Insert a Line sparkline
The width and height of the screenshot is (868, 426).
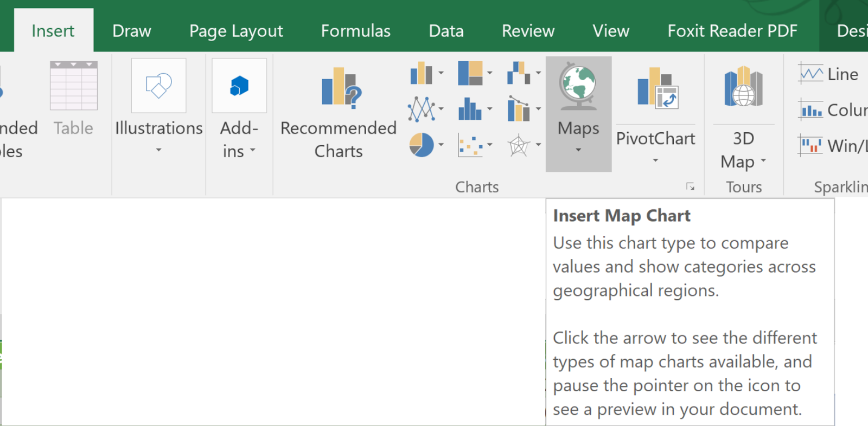[x=828, y=74]
